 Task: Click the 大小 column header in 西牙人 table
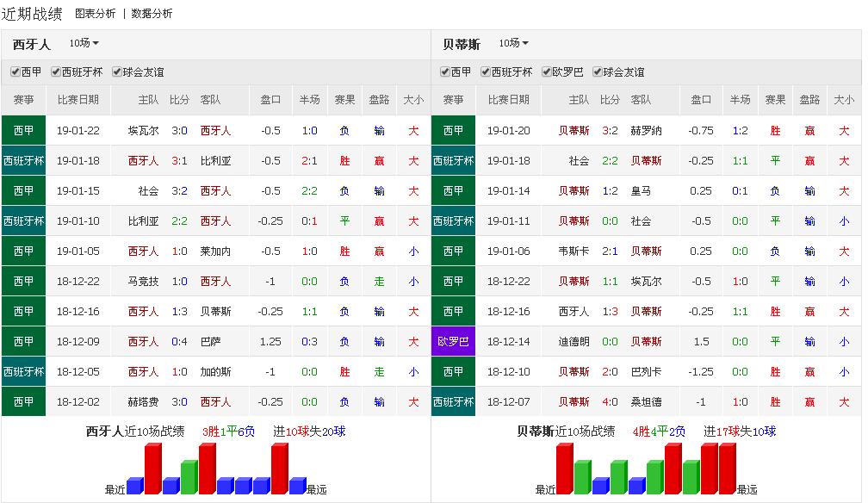(413, 100)
